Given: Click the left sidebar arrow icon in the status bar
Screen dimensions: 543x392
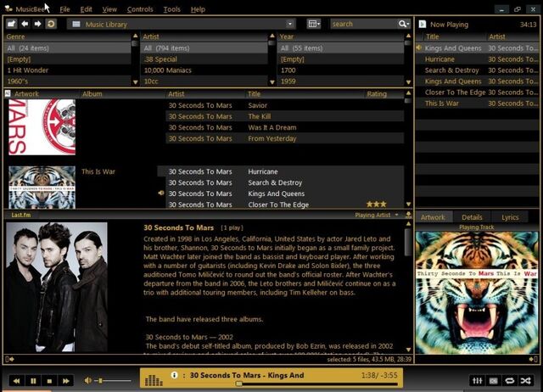Looking at the screenshot, I should coord(9,359).
